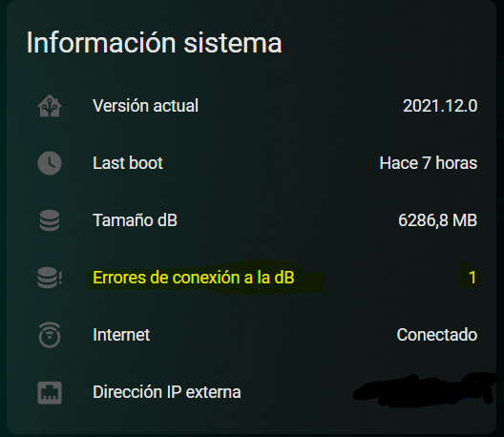The height and width of the screenshot is (437, 504).
Task: Click the Tamaño dB database icon
Action: (50, 220)
